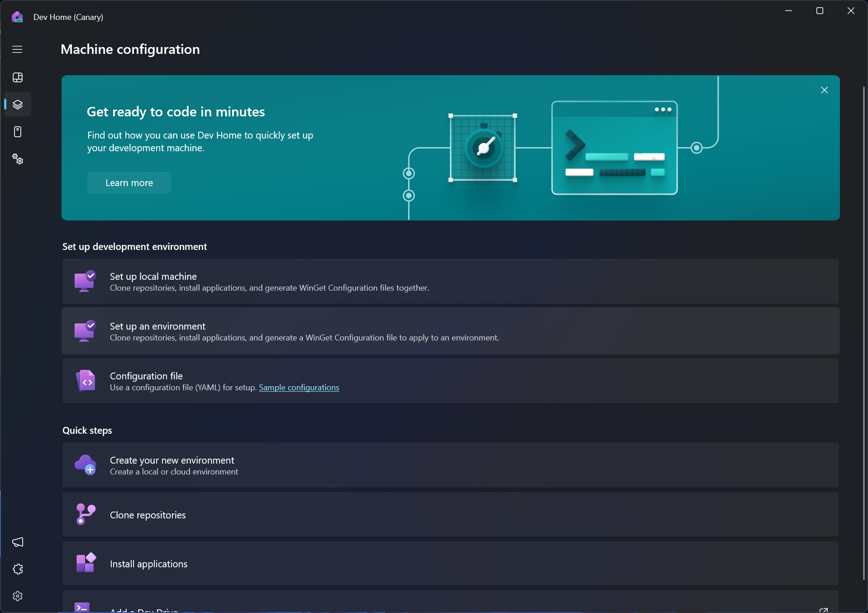
Task: Choose the Configuration file setup option
Action: tap(450, 381)
